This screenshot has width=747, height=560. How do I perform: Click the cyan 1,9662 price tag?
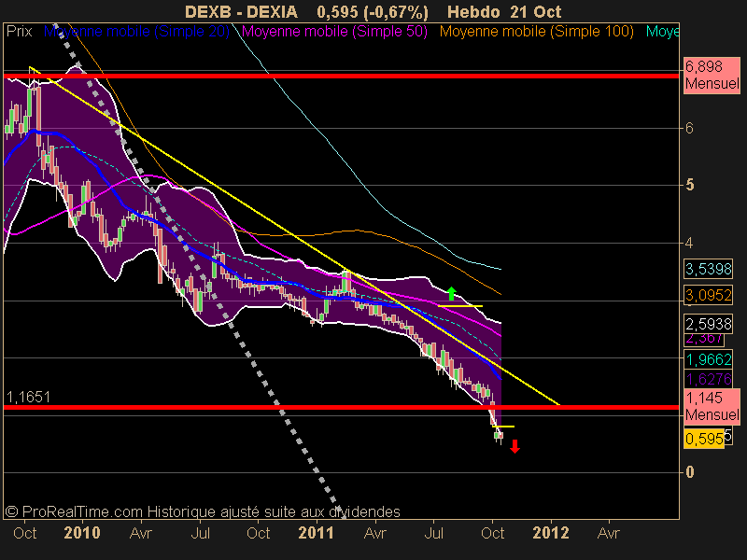click(x=709, y=359)
